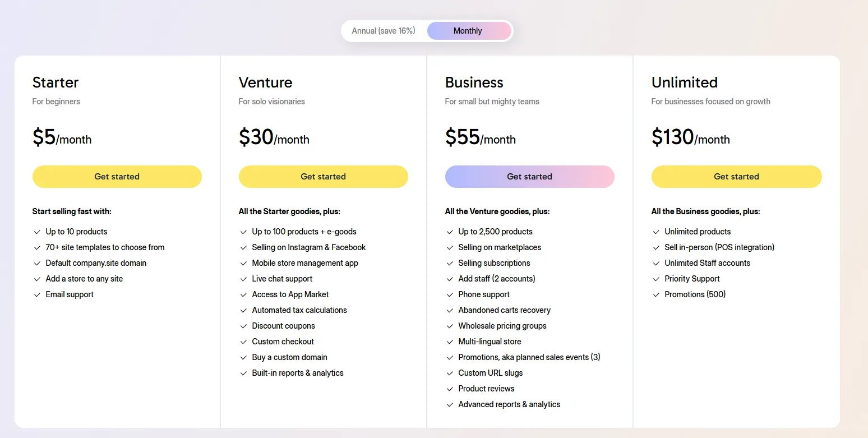Click the checkmark beside "Up to 10 products"
The image size is (868, 438).
[x=37, y=231]
